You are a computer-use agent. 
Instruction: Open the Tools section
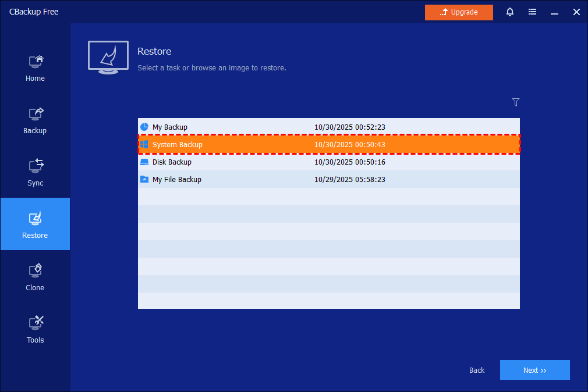point(35,329)
